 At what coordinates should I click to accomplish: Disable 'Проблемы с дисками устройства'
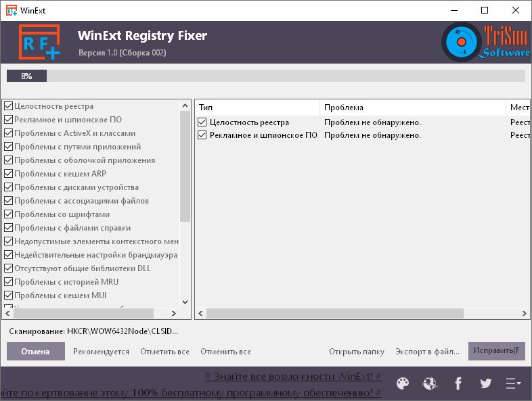tap(9, 187)
